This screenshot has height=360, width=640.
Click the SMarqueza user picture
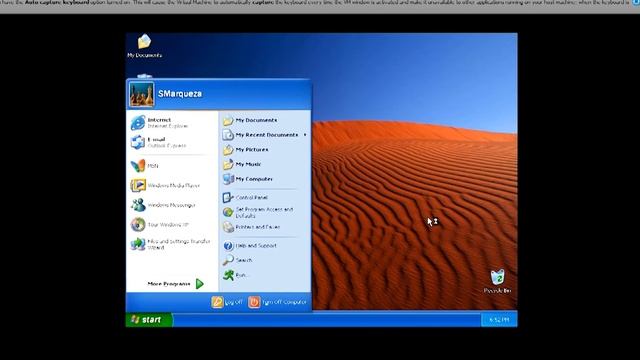(141, 94)
